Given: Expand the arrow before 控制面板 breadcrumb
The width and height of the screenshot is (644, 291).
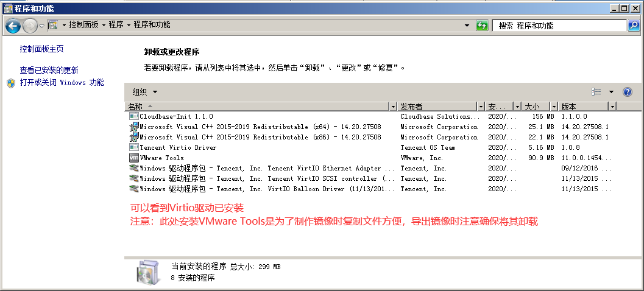Looking at the screenshot, I should tap(63, 25).
